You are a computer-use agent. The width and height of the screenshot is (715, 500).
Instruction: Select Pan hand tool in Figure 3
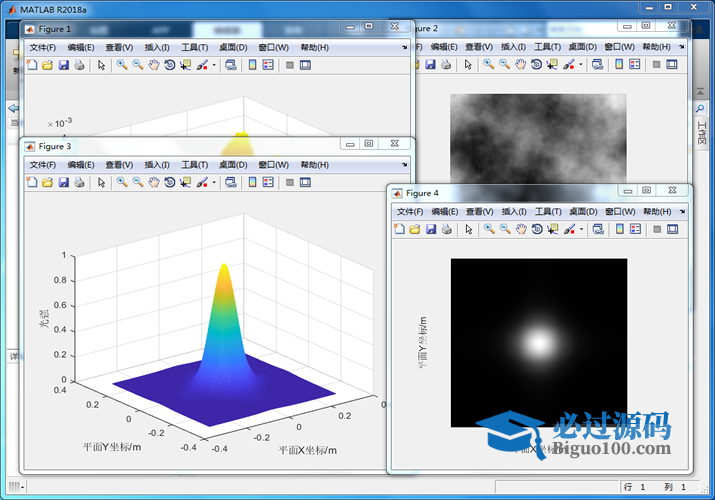154,182
